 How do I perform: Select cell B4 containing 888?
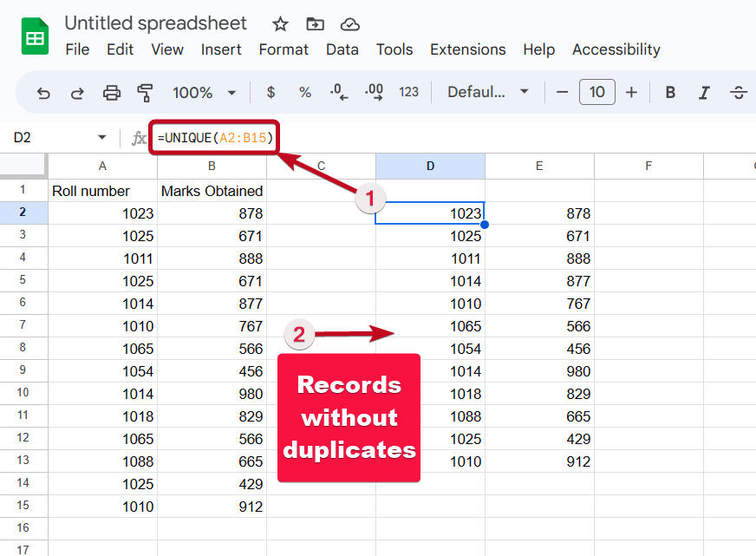click(x=212, y=258)
